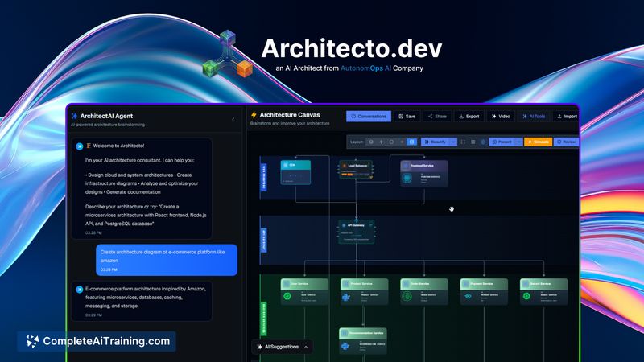Click the Load Balancer orange icon

[345, 166]
